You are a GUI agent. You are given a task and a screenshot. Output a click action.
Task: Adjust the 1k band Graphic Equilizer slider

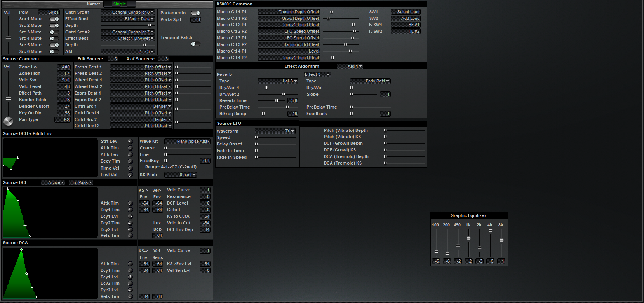(469, 243)
